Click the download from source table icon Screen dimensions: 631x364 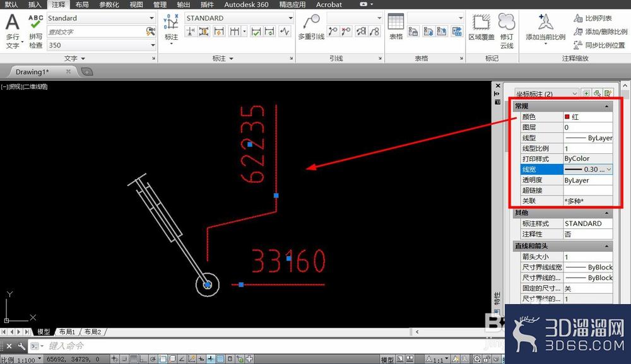click(428, 32)
